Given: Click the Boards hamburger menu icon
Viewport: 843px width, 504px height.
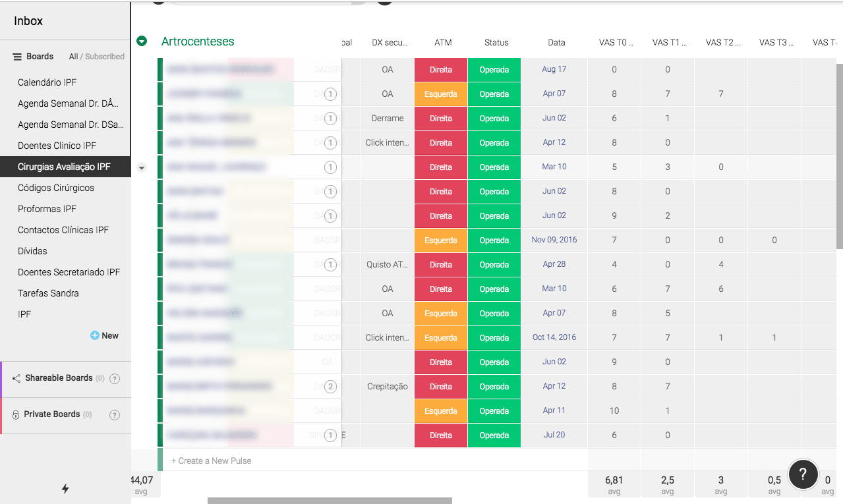Looking at the screenshot, I should pyautogui.click(x=18, y=57).
